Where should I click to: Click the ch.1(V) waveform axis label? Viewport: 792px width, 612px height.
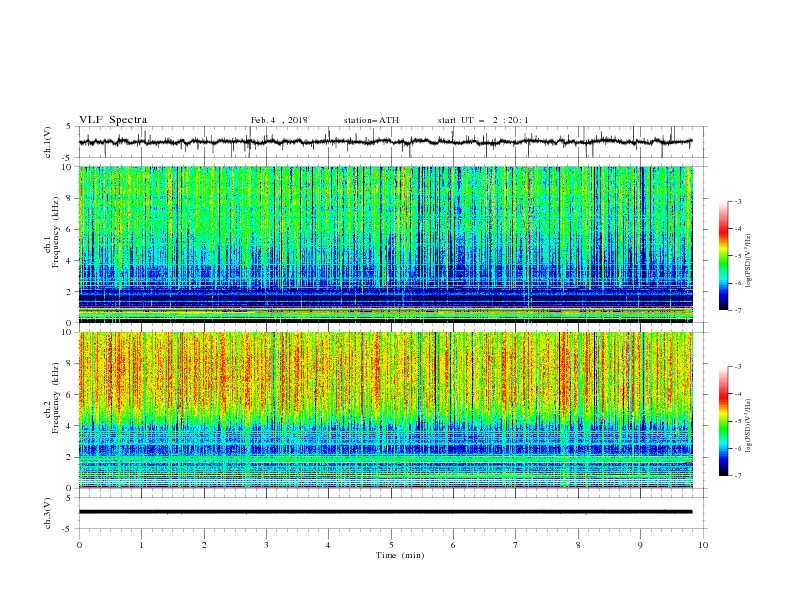point(48,142)
